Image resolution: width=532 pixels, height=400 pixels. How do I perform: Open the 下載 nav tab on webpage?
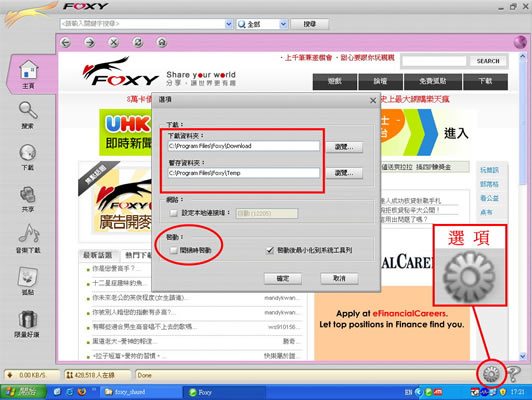coord(485,81)
